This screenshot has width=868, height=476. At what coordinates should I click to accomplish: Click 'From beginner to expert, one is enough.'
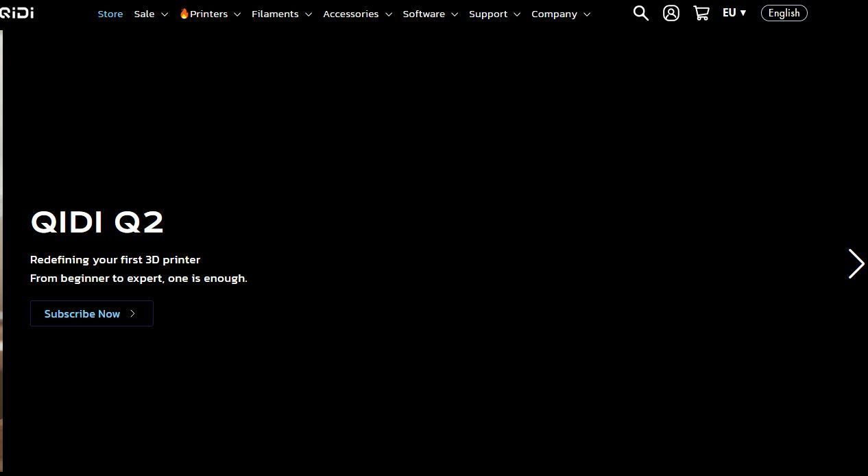coord(138,278)
